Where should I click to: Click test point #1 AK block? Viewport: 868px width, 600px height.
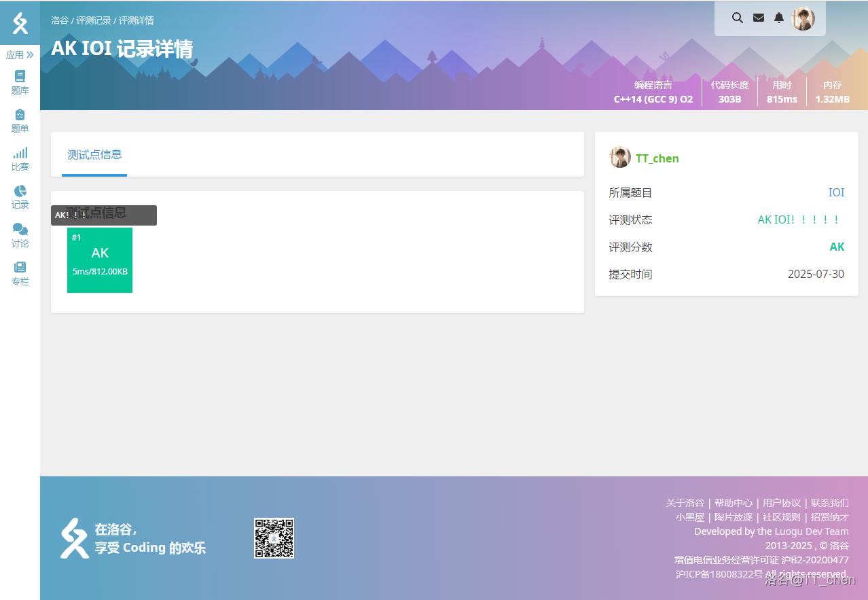coord(100,260)
